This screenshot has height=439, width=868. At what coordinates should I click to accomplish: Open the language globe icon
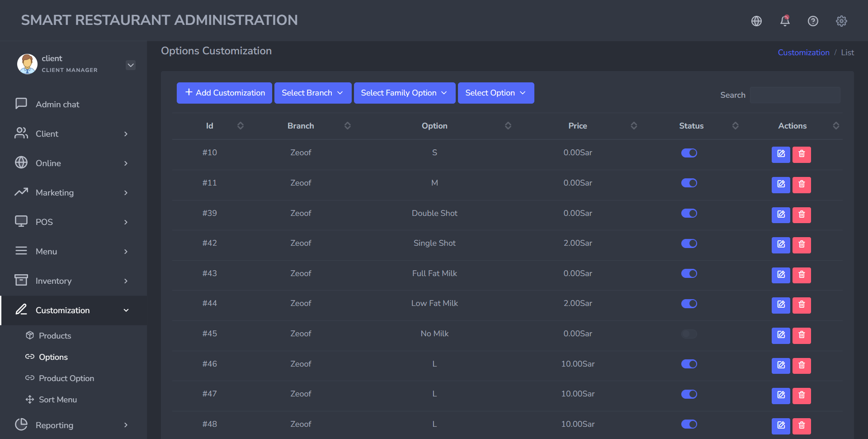coord(756,21)
